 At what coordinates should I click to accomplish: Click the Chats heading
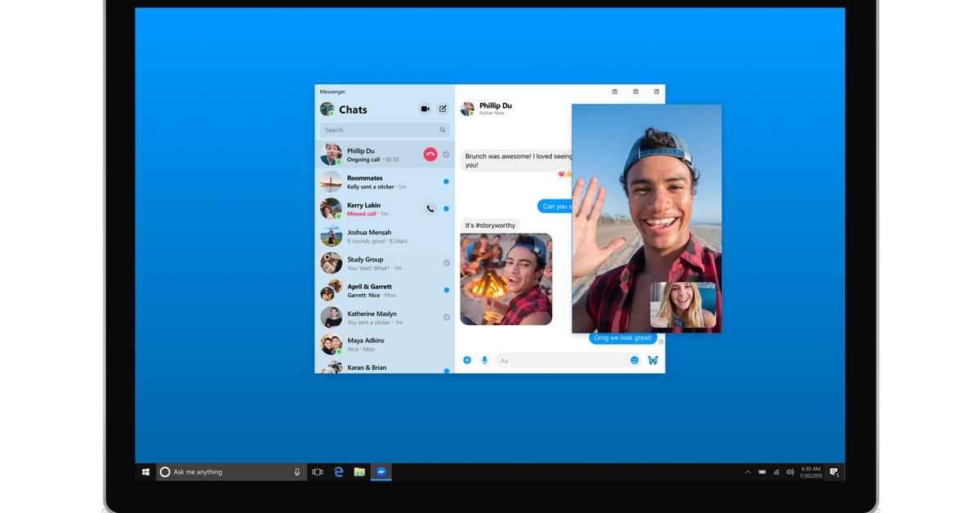tap(353, 109)
